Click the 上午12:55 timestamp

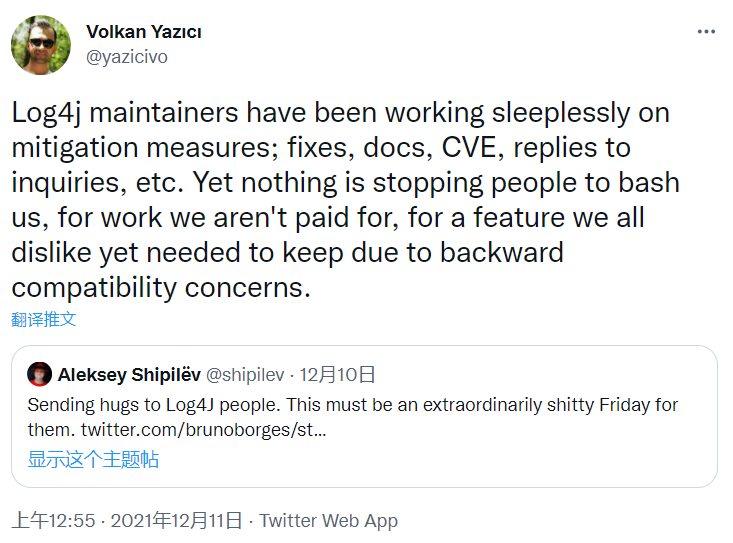[x=53, y=521]
